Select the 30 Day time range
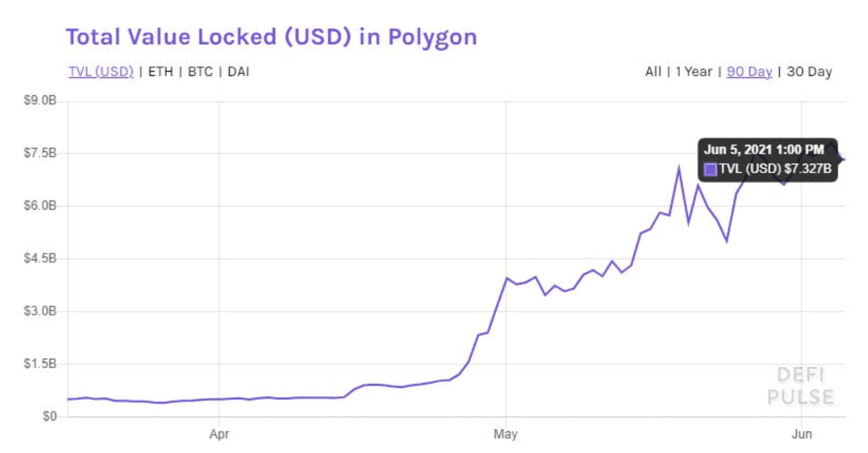 pos(809,71)
